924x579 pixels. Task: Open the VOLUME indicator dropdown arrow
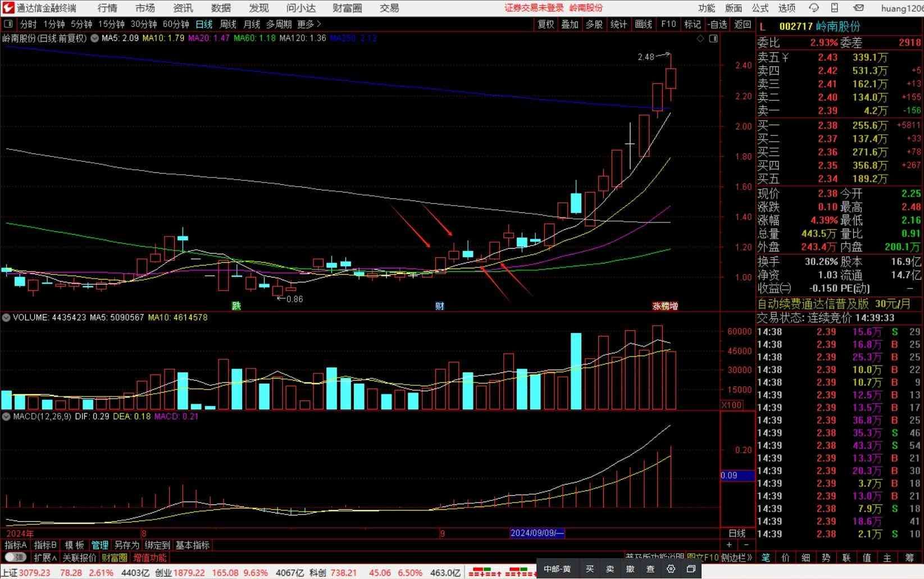tap(6, 318)
